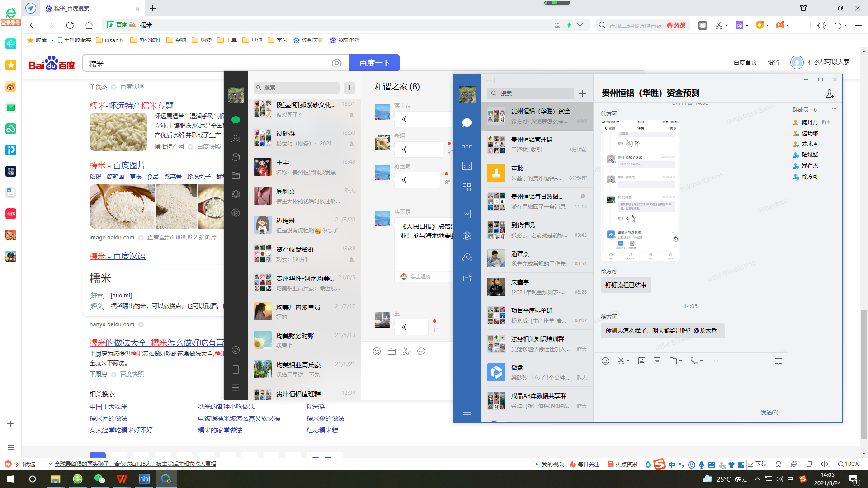The width and height of the screenshot is (868, 488).
Task: Open the cloud meeting icon in WeCom sidebar
Action: [467, 258]
